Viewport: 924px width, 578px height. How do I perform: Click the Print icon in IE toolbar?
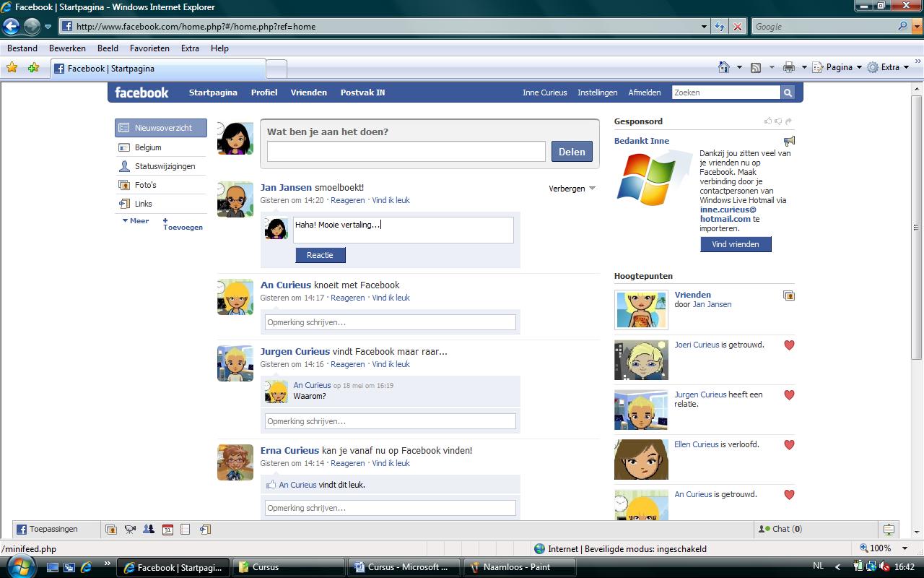pos(789,67)
